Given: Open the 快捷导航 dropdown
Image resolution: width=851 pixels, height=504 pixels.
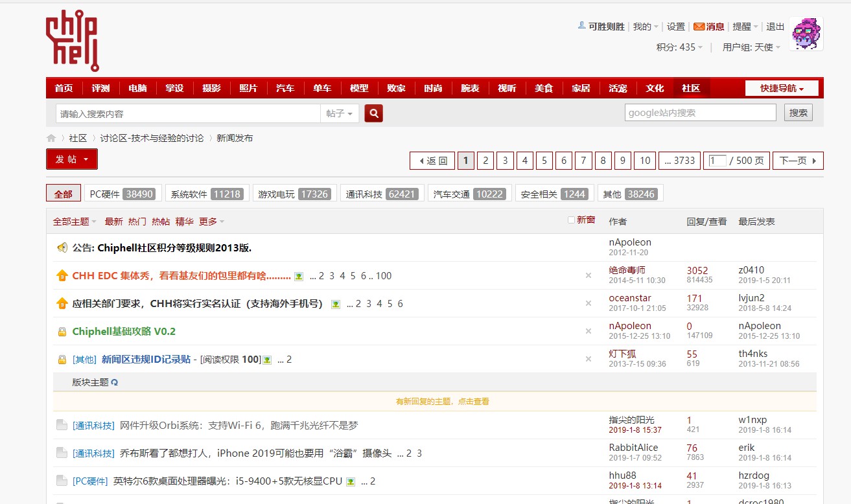Looking at the screenshot, I should (x=782, y=88).
